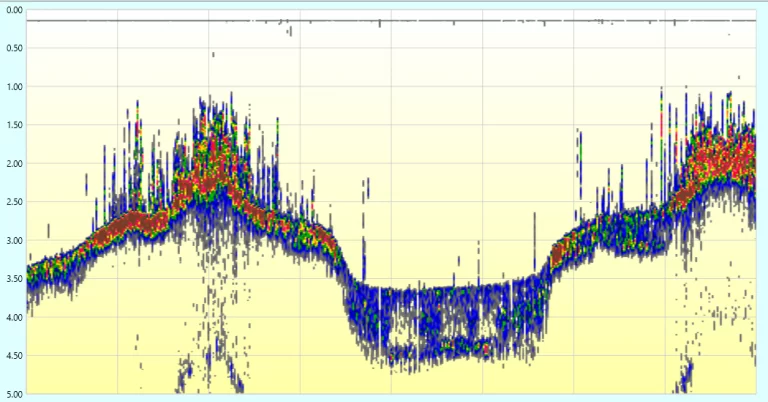Screen dimensions: 768x402
Task: Select the 0.50 depth axis label
Action: [15, 48]
